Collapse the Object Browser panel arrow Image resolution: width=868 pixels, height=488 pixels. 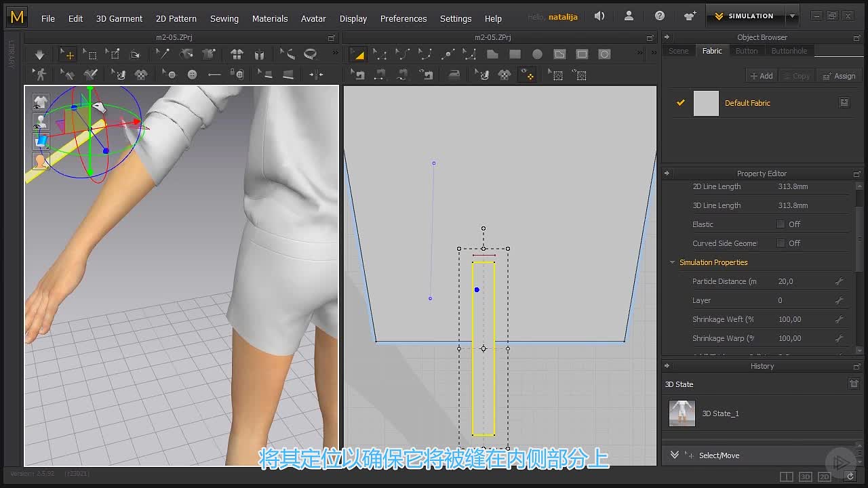pos(667,37)
